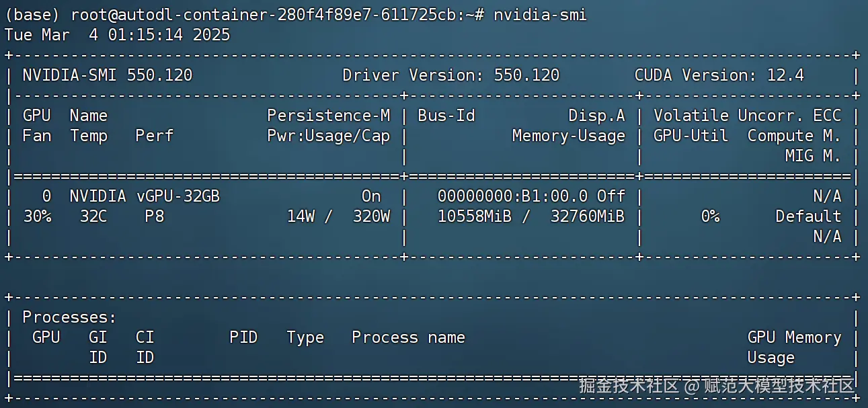Click the Compute M. header
The height and width of the screenshot is (408, 868).
(794, 136)
